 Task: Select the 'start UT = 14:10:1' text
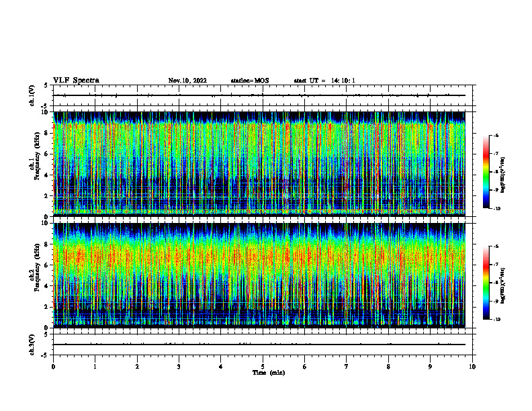click(x=324, y=81)
